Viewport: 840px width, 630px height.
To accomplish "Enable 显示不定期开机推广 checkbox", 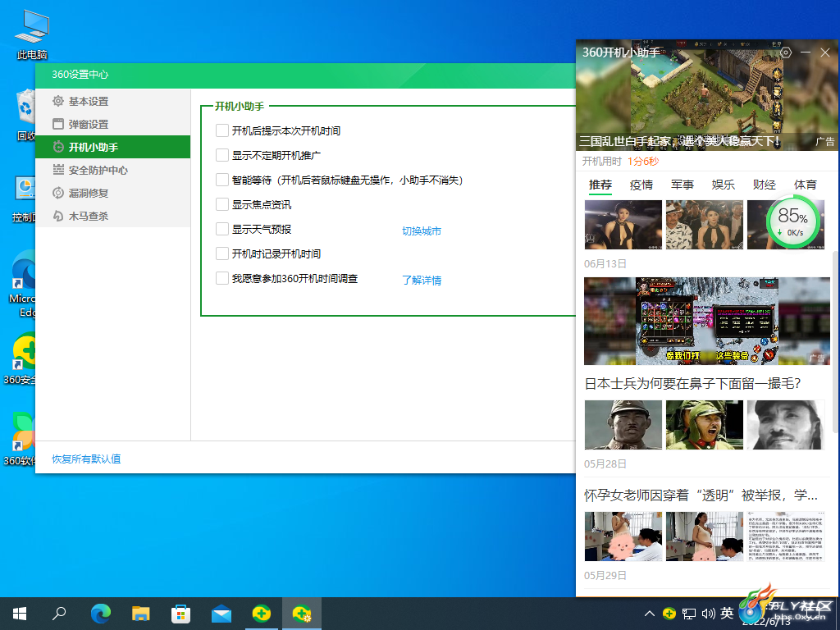I will [x=221, y=155].
